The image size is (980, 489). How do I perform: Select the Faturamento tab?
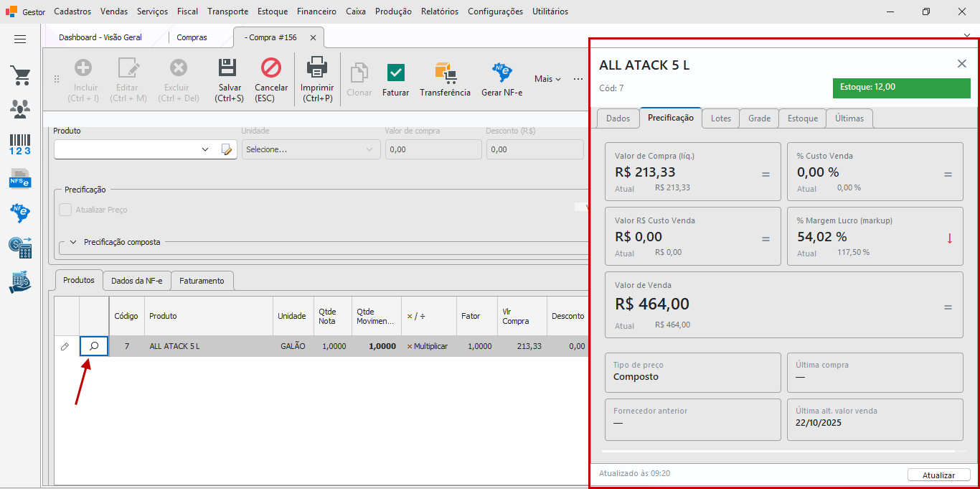pyautogui.click(x=202, y=281)
